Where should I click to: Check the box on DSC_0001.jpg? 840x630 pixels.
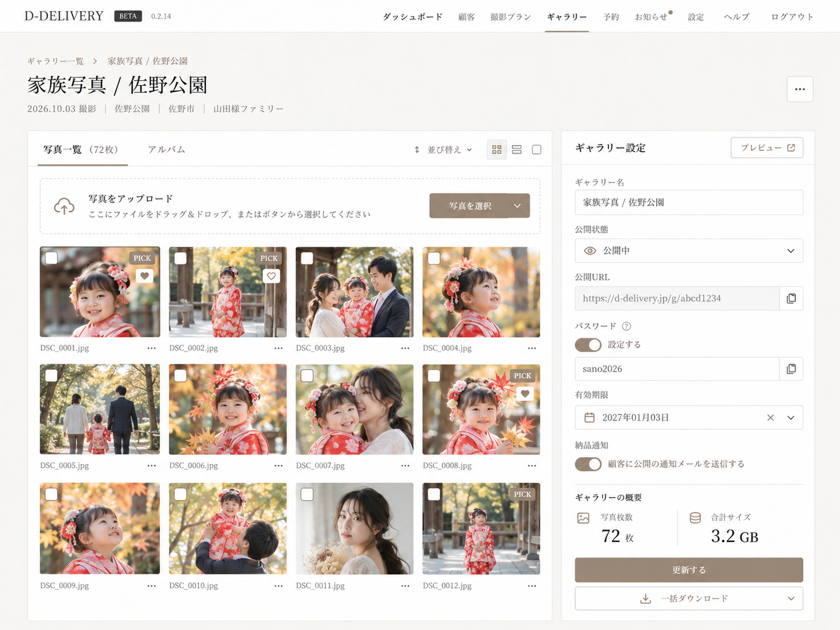point(52,258)
